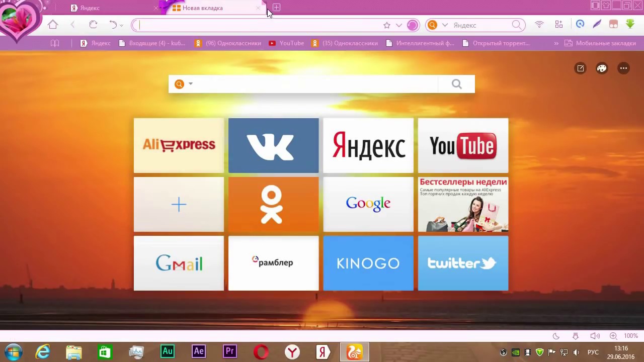Click the search magnifier on new tab
Viewport: 644px width, 362px height.
[456, 84]
